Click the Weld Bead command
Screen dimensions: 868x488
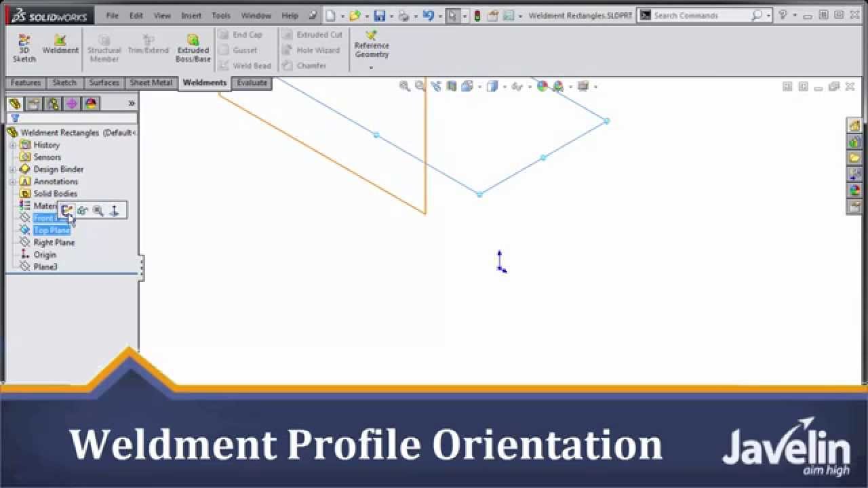pos(245,66)
